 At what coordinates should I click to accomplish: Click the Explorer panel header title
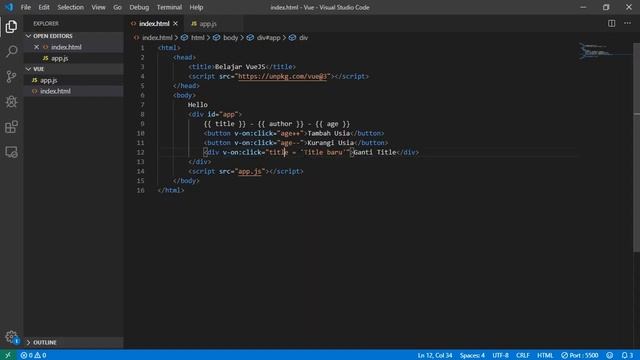46,24
